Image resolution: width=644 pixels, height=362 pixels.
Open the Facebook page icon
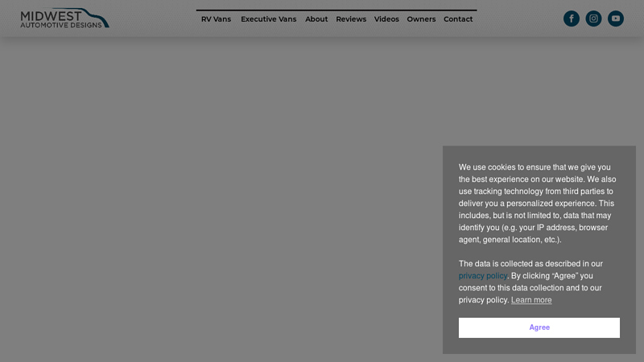point(571,19)
